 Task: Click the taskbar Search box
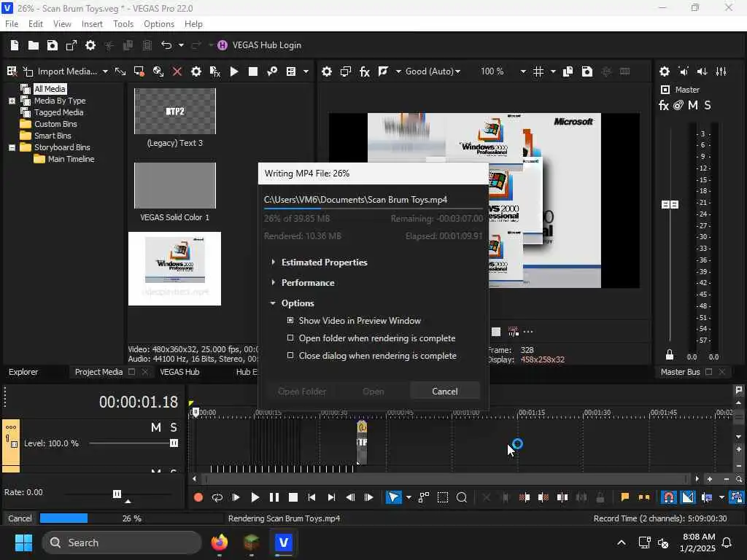pos(122,542)
